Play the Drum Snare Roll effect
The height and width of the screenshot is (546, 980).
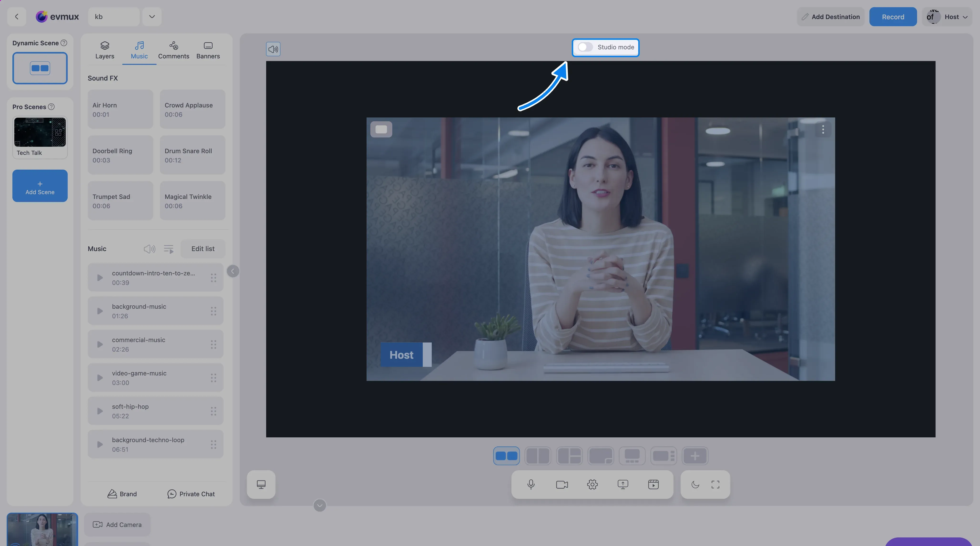point(193,155)
